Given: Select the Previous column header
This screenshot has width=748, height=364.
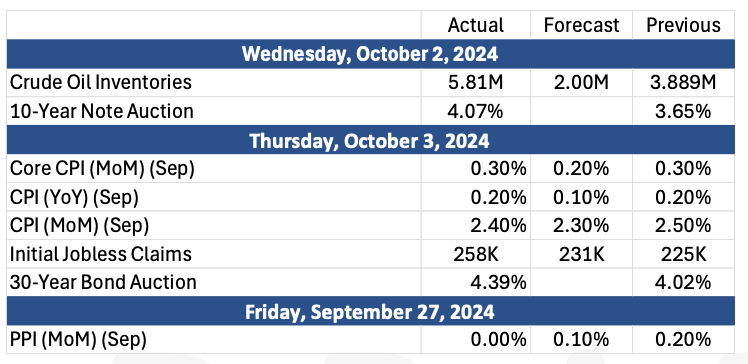Looking at the screenshot, I should pyautogui.click(x=683, y=25).
